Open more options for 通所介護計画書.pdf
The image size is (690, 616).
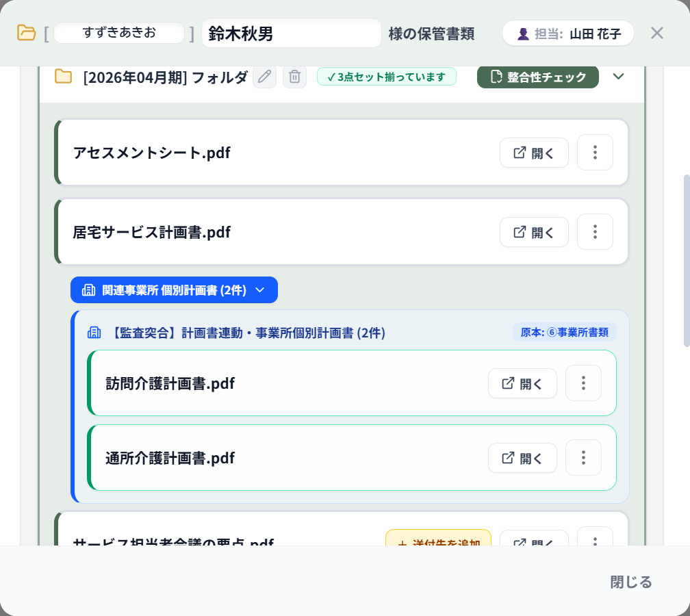click(583, 458)
